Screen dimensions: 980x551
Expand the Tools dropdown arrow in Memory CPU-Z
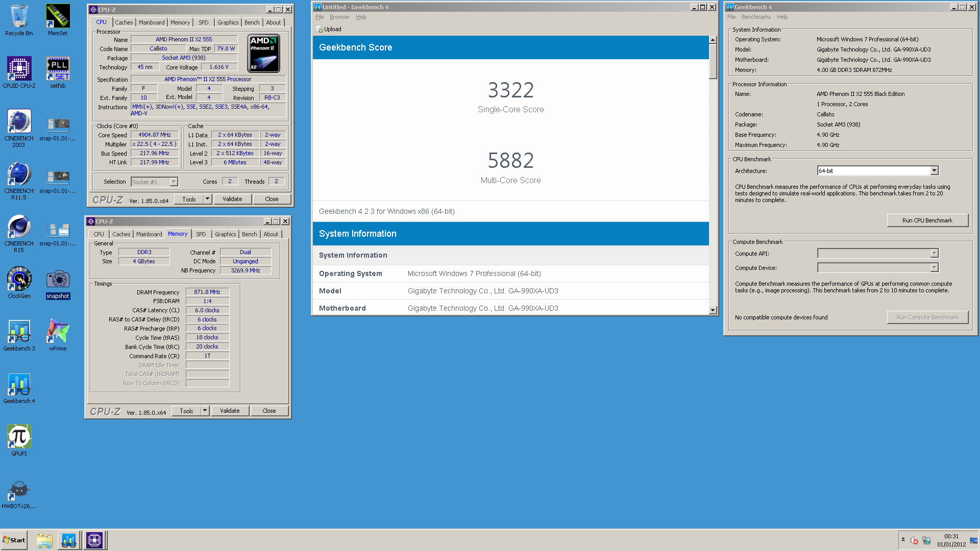pyautogui.click(x=205, y=411)
